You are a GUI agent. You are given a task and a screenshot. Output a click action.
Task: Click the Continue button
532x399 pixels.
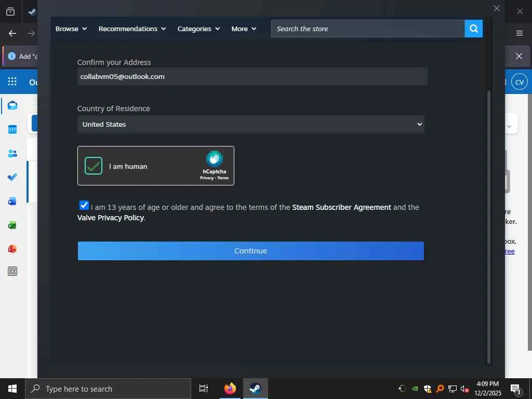pyautogui.click(x=251, y=251)
